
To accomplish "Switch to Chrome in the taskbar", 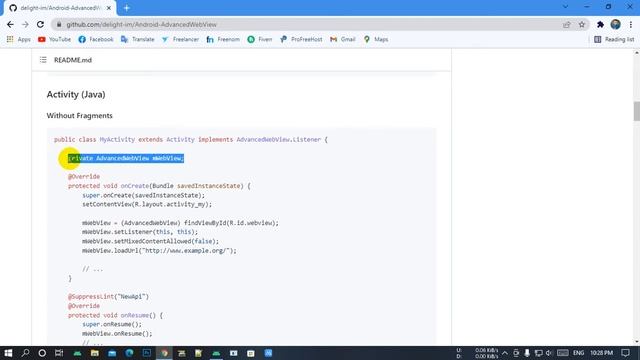I will pos(164,353).
